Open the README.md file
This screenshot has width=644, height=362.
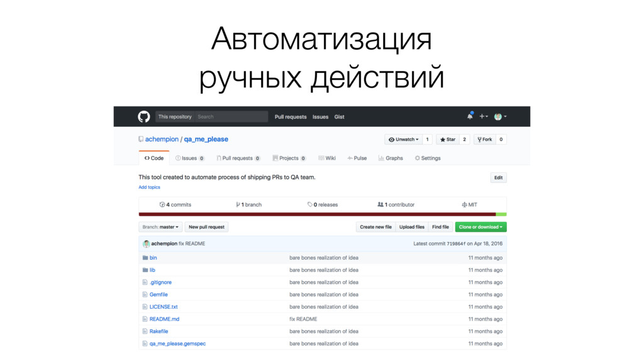point(164,319)
